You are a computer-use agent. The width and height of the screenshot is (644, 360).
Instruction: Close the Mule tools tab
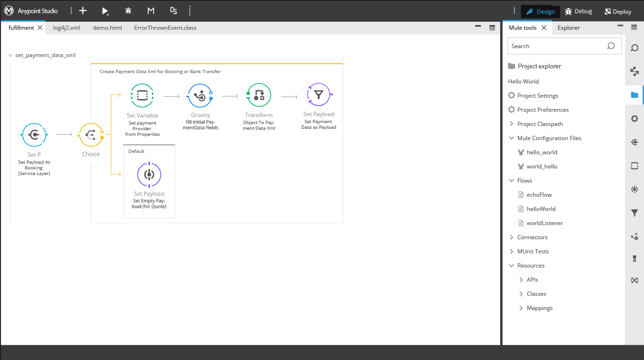[x=544, y=28]
